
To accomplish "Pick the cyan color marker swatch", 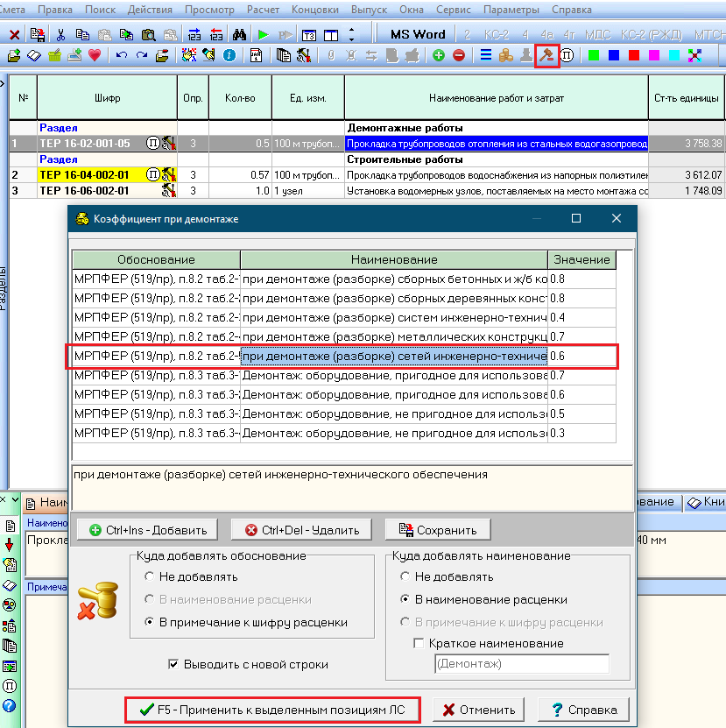I will click(x=674, y=56).
